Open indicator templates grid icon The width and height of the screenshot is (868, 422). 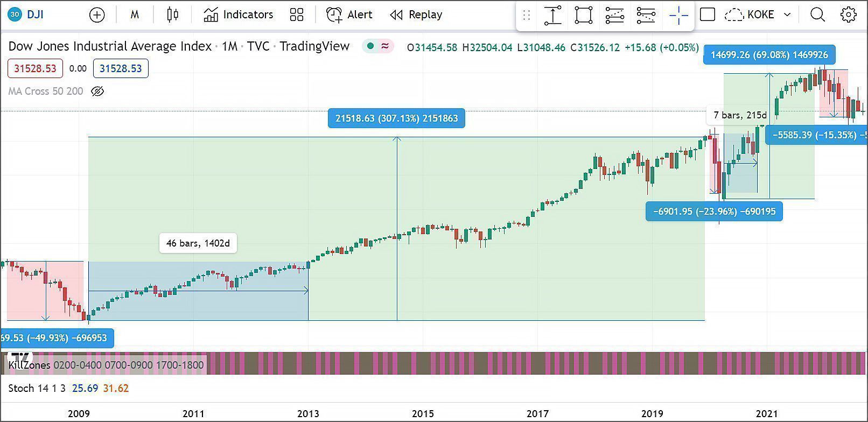point(297,15)
